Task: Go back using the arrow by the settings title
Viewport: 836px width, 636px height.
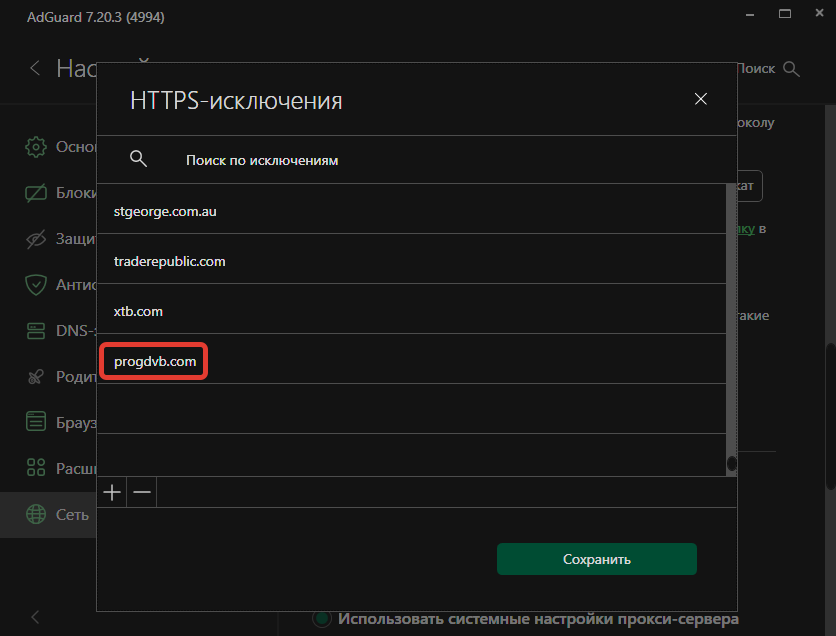Action: (x=35, y=68)
